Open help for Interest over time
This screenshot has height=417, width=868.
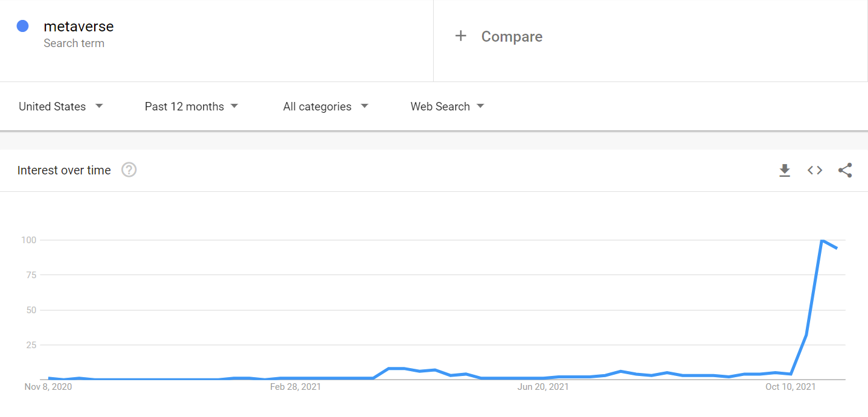[x=129, y=170]
